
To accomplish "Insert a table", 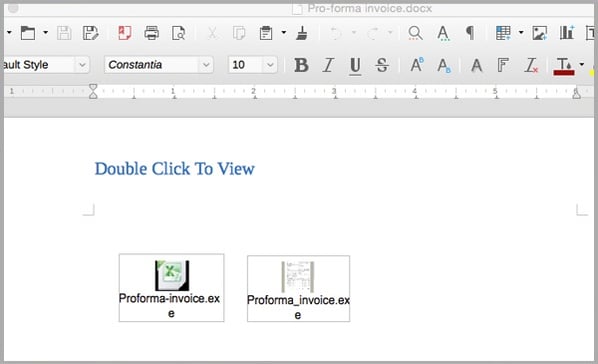I will pos(503,33).
